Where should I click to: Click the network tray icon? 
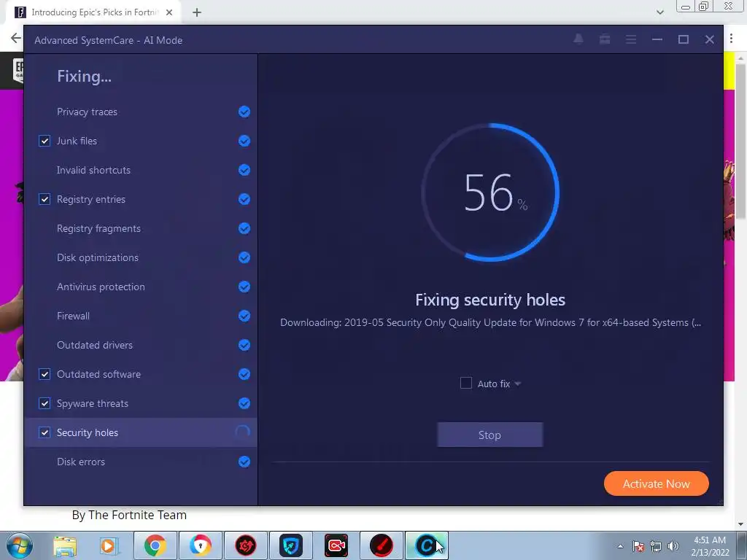coord(656,546)
